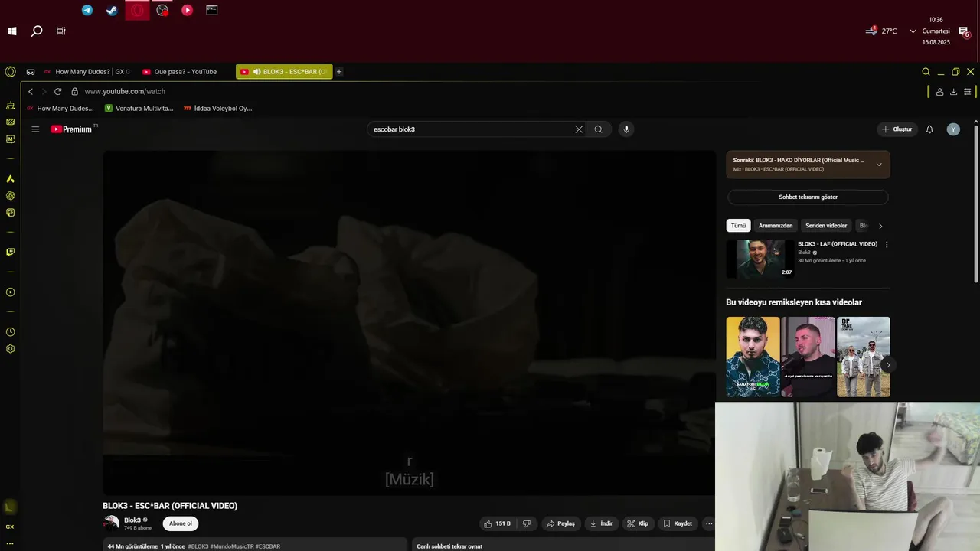Open Telegram from the taskbar
Viewport: 980px width, 551px height.
[x=87, y=11]
